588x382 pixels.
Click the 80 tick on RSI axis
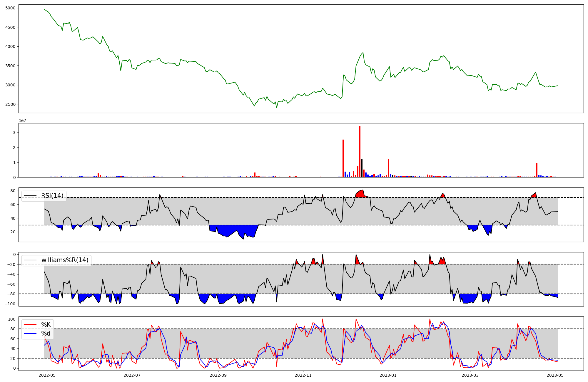13,191
